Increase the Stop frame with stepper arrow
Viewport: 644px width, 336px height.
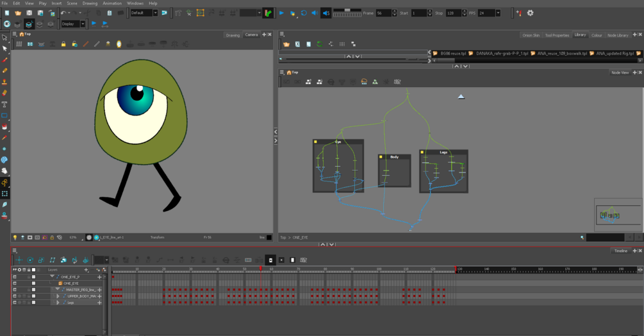(464, 12)
